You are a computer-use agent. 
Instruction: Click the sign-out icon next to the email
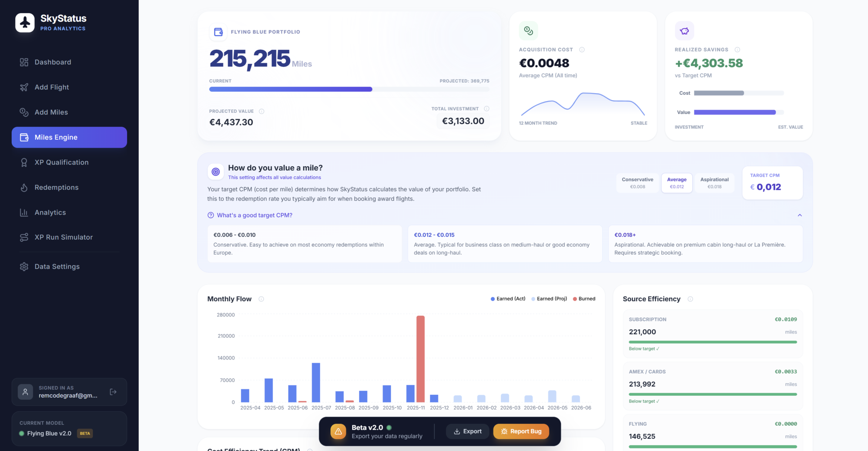pyautogui.click(x=113, y=392)
